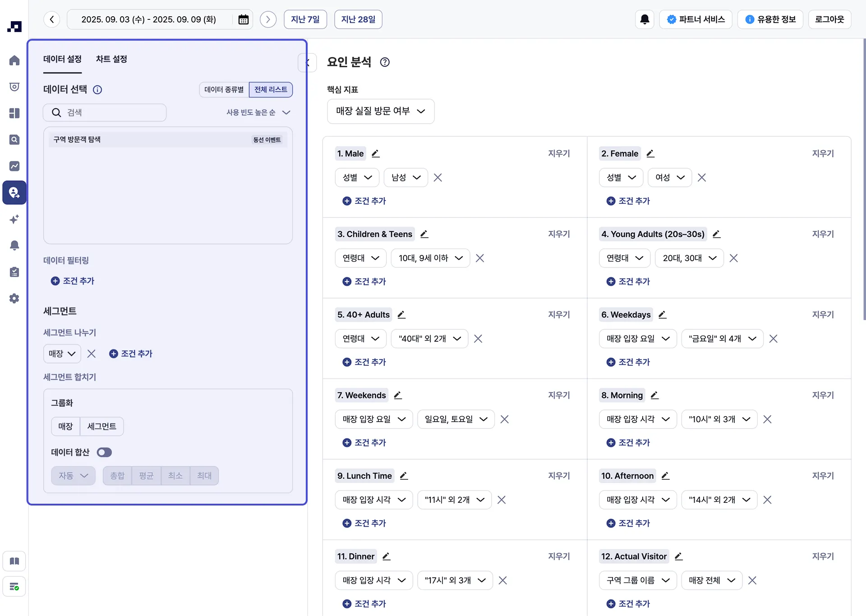This screenshot has height=616, width=866.
Task: Open the 사용 빈도 높은 순 sort dropdown
Action: click(x=258, y=112)
